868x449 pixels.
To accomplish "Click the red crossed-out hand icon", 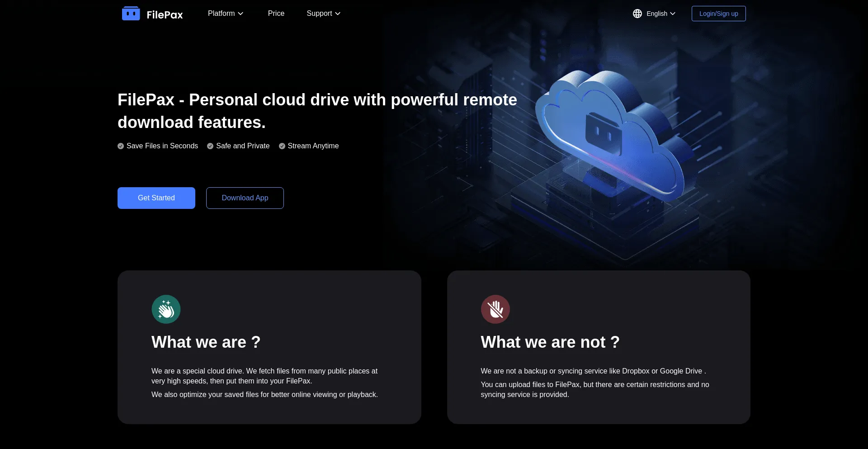I will click(495, 309).
